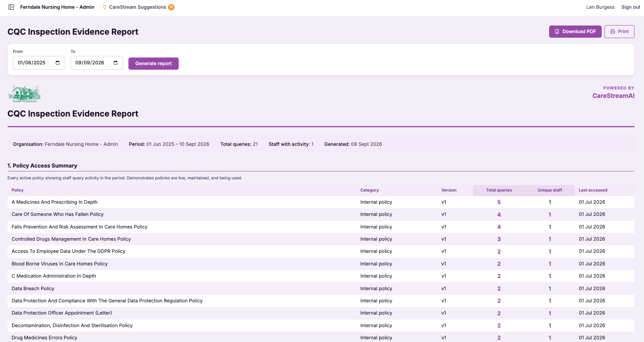Select Falls Prevention And Risk Assessment policy row
Screen dimensions: 644x342
(x=321, y=227)
